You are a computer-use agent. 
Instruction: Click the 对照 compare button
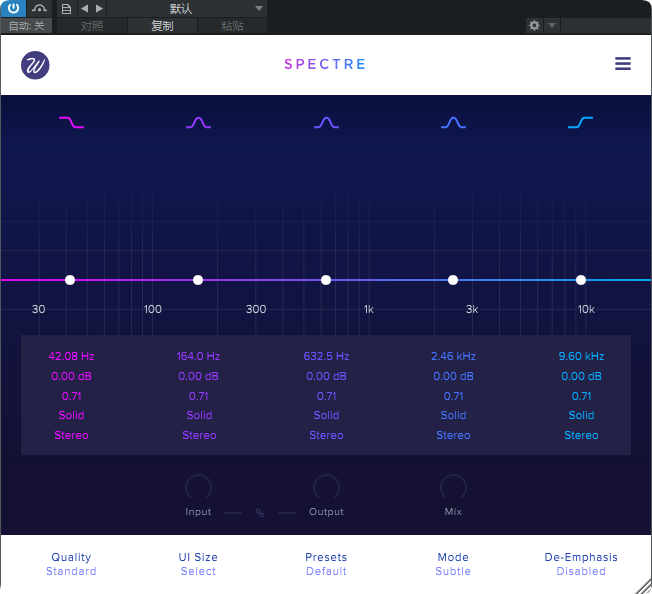(x=92, y=26)
